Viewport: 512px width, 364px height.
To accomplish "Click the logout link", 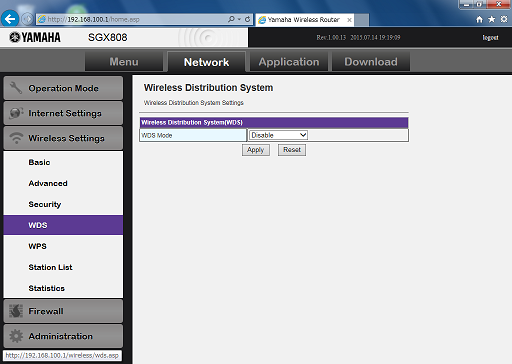I will (x=490, y=38).
